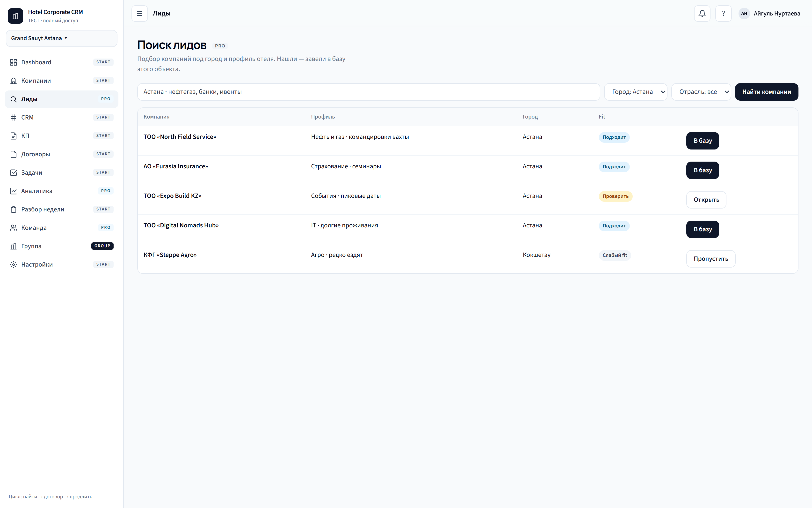Click profile Агро · редко ездят

click(337, 255)
